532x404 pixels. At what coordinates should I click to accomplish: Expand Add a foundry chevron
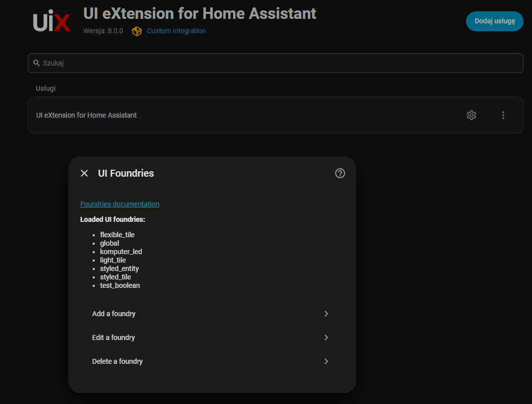point(326,314)
